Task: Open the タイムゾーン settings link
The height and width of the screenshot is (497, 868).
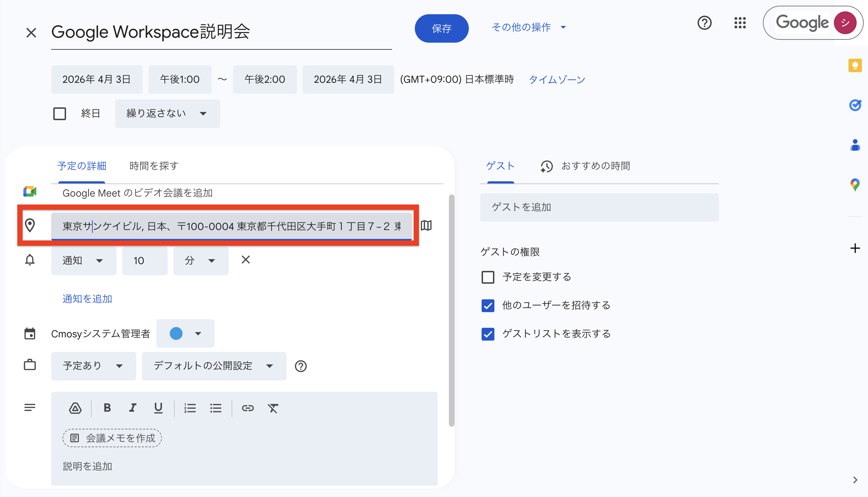Action: point(557,79)
